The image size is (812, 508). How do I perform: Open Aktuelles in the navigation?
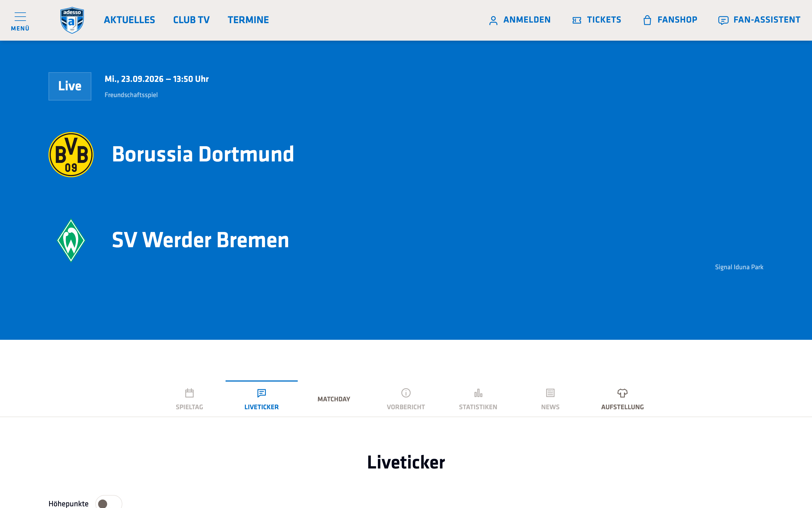[x=129, y=20]
